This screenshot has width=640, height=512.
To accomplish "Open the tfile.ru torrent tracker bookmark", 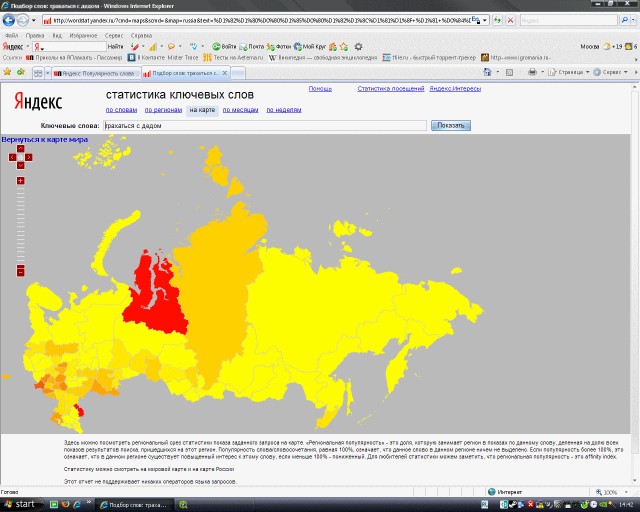I will [429, 58].
